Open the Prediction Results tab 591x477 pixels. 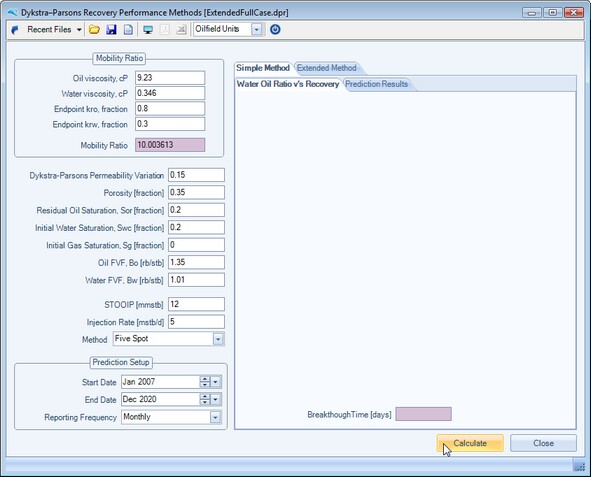[377, 84]
